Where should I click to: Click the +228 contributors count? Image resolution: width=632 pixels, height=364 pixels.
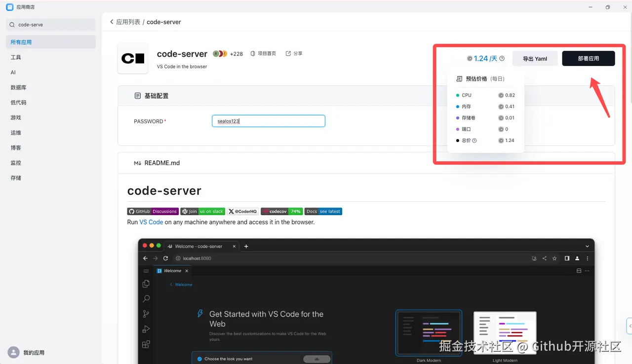pyautogui.click(x=237, y=54)
